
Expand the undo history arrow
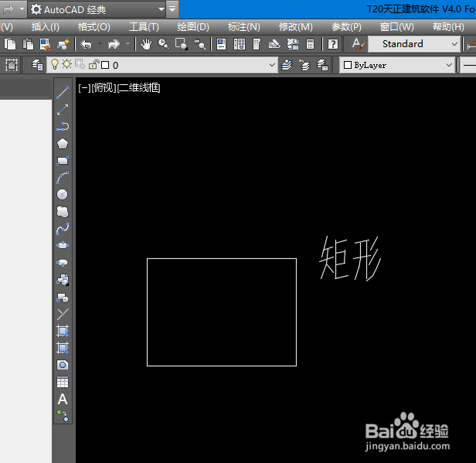tap(100, 44)
